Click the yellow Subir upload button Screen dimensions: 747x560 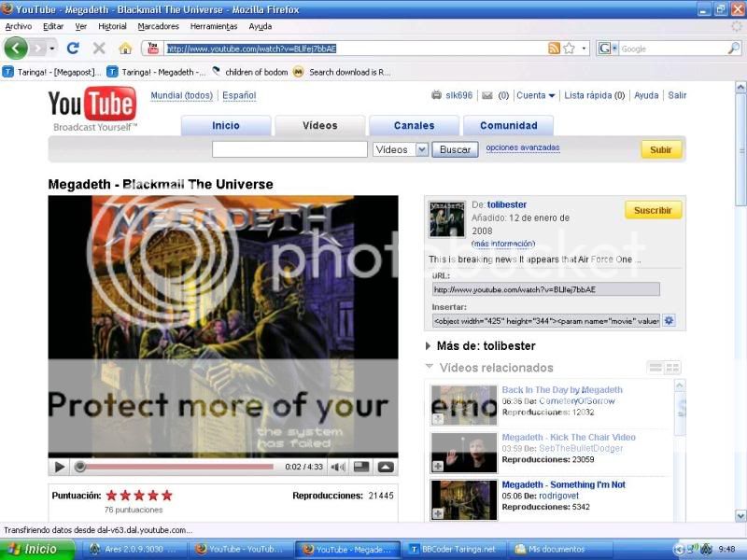[661, 149]
